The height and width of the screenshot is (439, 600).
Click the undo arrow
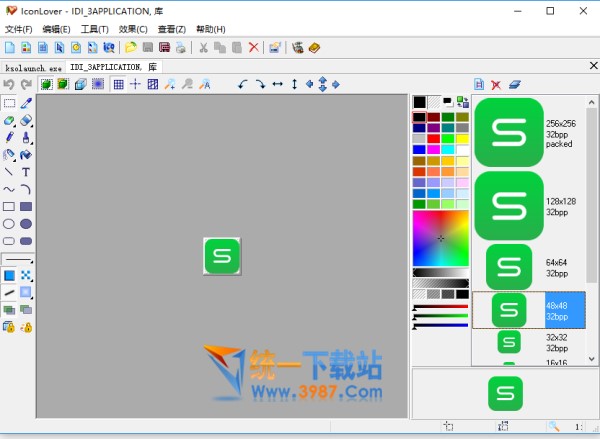pos(9,84)
